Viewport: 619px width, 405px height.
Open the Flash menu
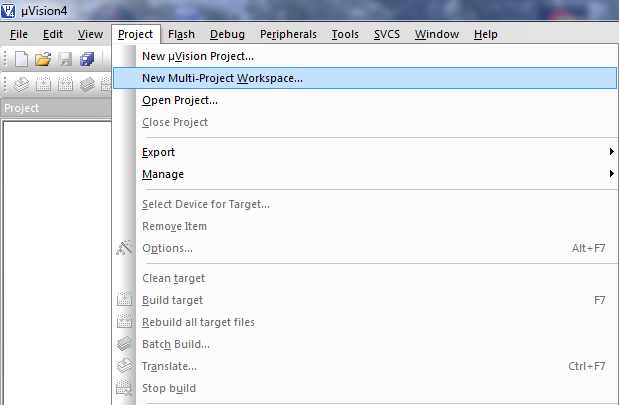coord(181,34)
